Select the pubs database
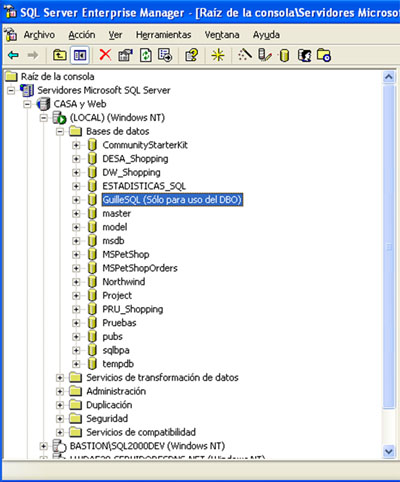Screen dimensions: 400x482 coord(112,336)
